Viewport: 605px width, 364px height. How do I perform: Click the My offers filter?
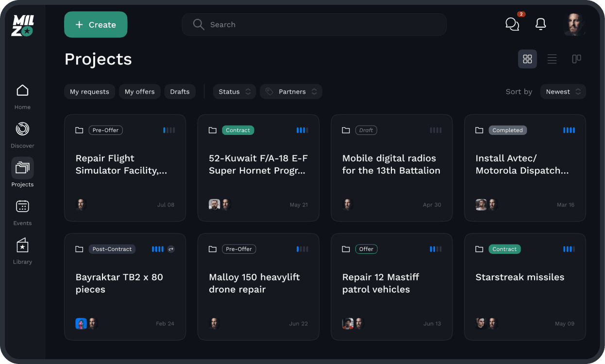coord(139,92)
